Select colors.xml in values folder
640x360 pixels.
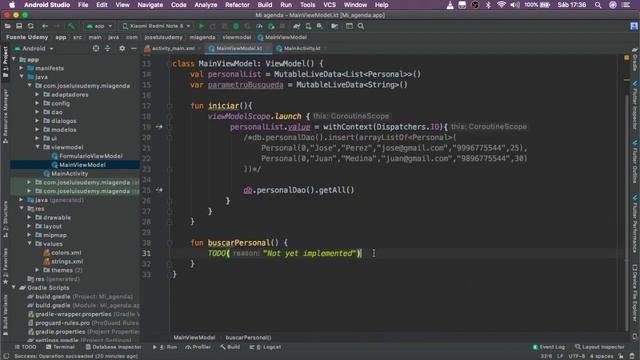pos(62,253)
